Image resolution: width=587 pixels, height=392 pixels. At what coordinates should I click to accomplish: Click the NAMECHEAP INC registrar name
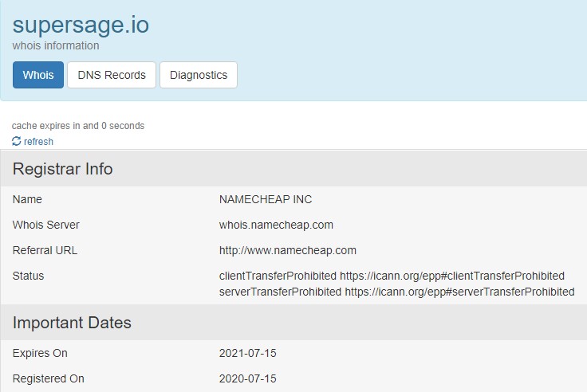266,199
